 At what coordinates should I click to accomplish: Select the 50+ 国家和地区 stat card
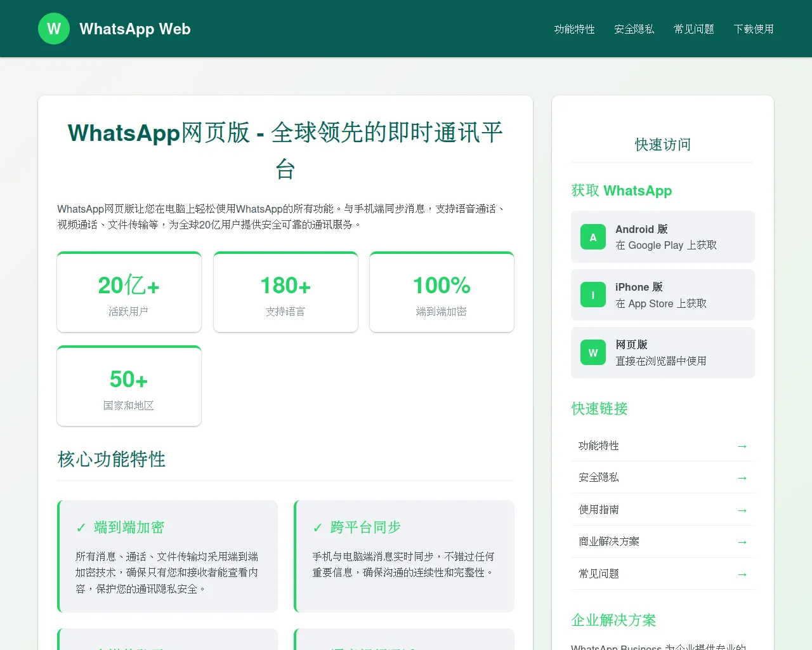coord(129,386)
